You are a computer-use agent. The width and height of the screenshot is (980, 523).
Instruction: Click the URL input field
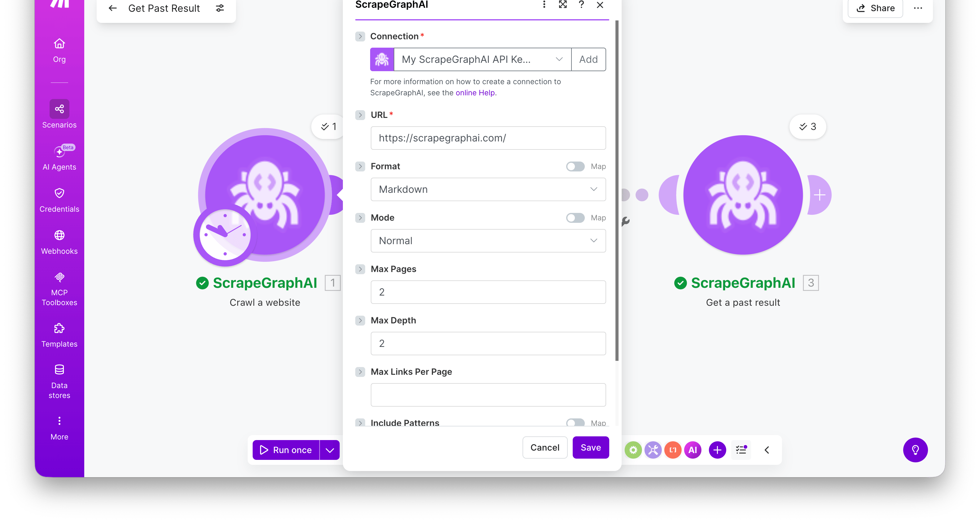(488, 138)
